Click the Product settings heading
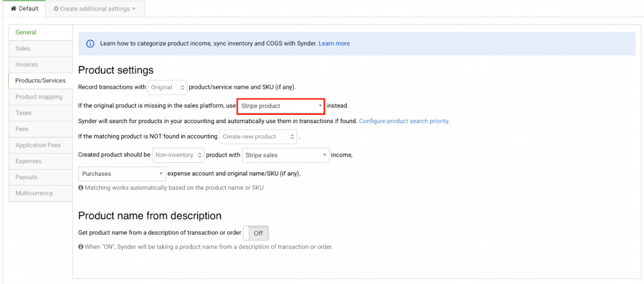This screenshot has width=644, height=284. tap(116, 70)
